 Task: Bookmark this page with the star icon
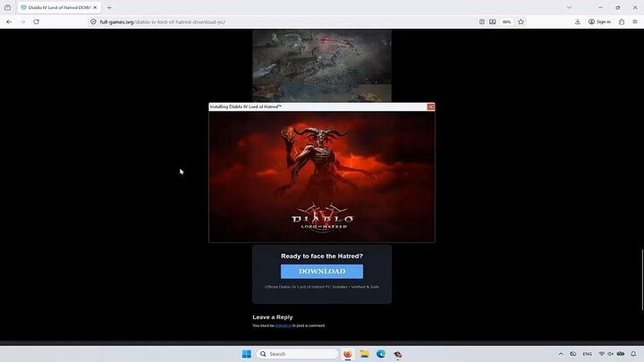(x=521, y=21)
